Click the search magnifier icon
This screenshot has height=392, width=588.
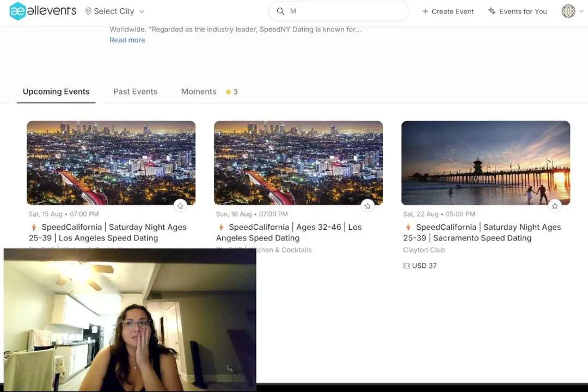280,11
